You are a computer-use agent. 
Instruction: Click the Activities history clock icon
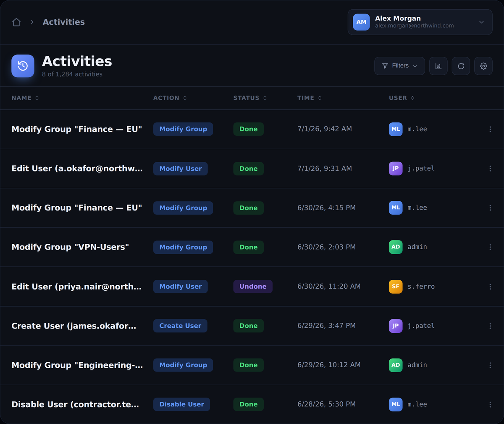pos(23,66)
